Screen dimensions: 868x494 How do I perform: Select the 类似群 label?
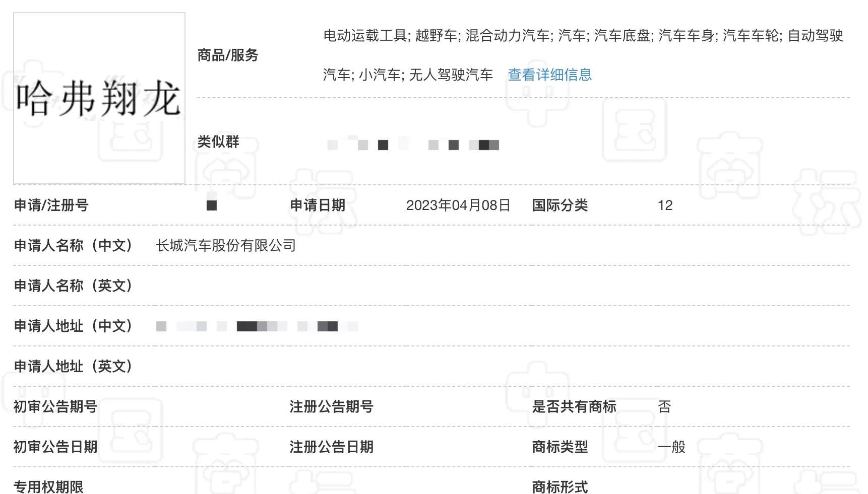tap(218, 142)
